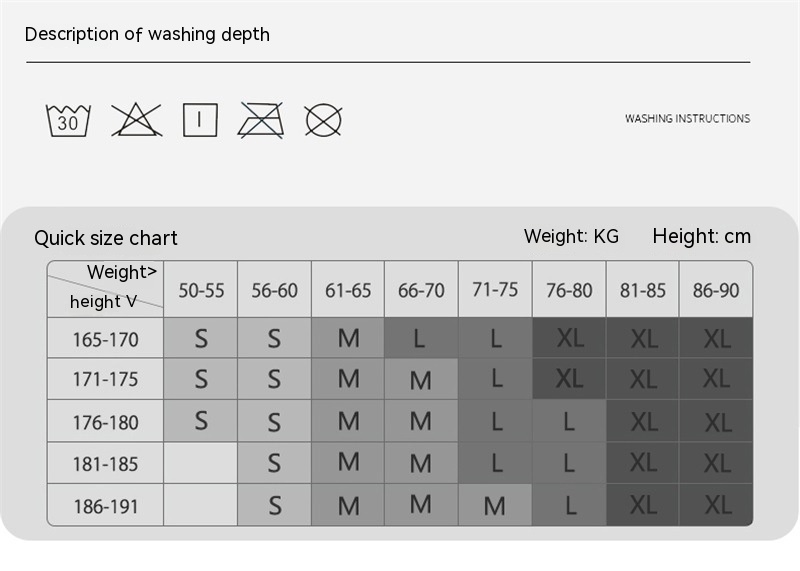Click the M cell for 186-191 and 71-75
Viewport: 800px width, 571px height.
pos(495,505)
